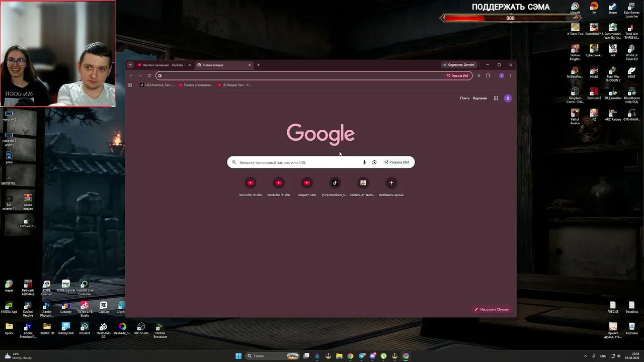Open the Интернет-магазин shortcut tile
Viewport: 644px width, 362px height.
tap(363, 187)
